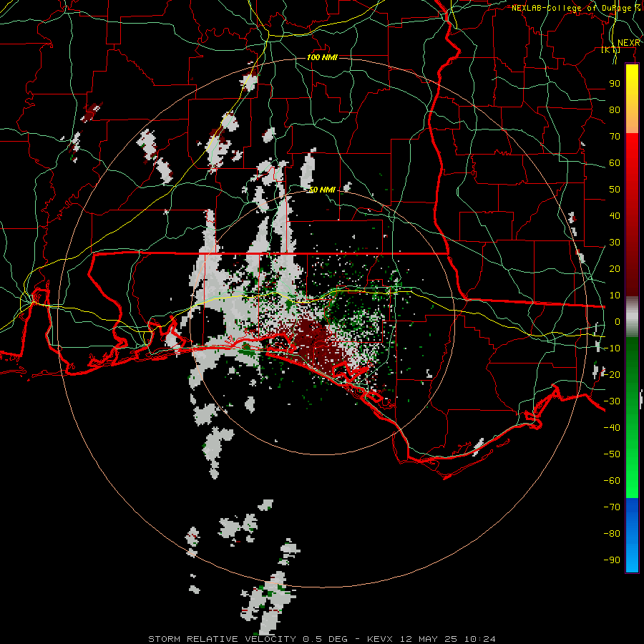This screenshot has width=644, height=644.
Task: Click the "-60" value on velocity scale
Action: coord(612,481)
